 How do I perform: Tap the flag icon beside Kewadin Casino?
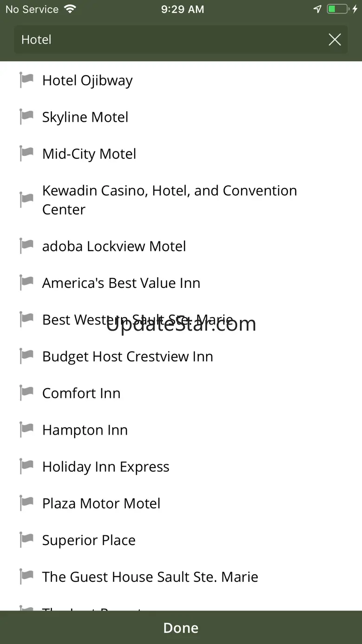[26, 200]
